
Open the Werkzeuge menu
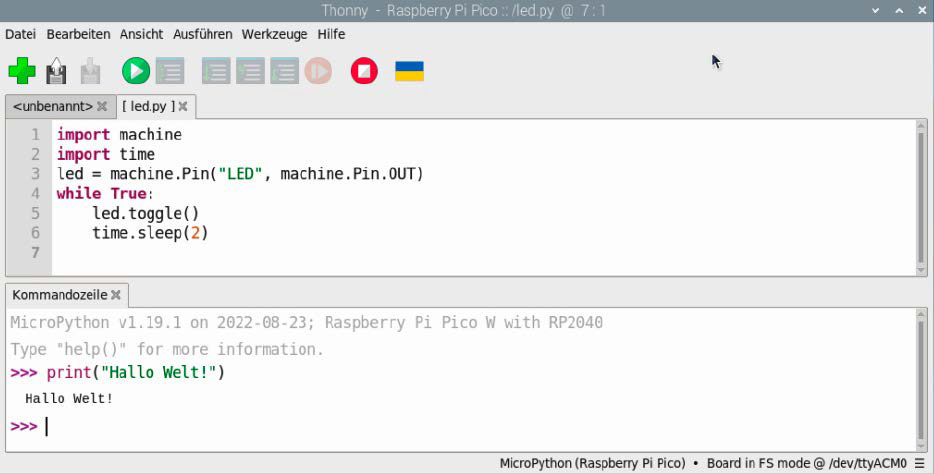coord(275,35)
